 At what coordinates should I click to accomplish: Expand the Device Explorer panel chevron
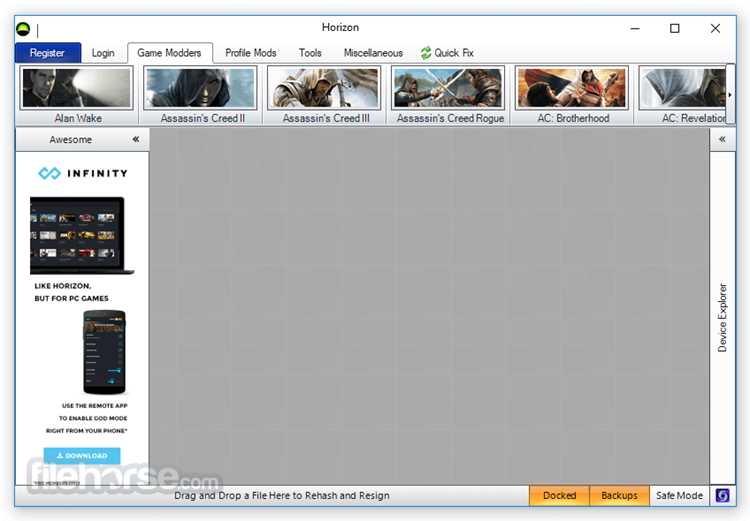pos(722,139)
